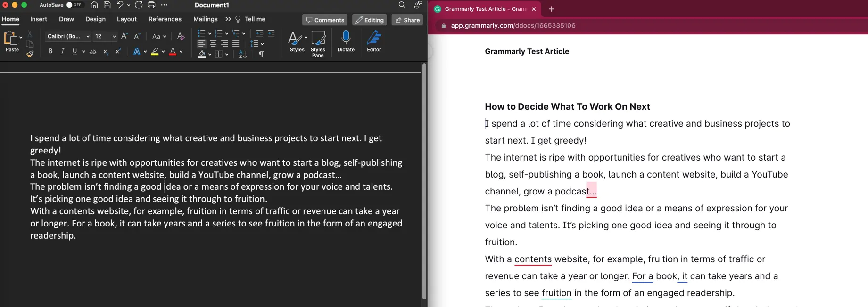Click the Sort A-Z icon
The width and height of the screenshot is (868, 307).
(x=242, y=55)
